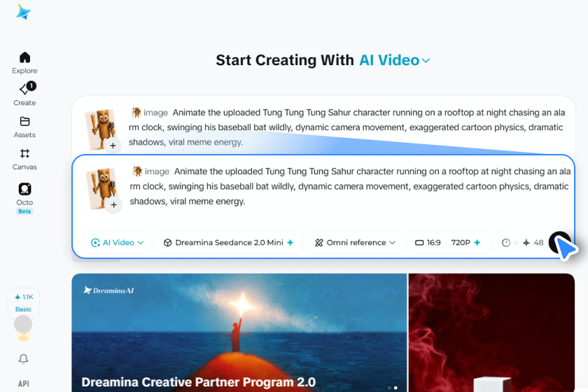Add a reference image in the faded upper prompt box

113,146
